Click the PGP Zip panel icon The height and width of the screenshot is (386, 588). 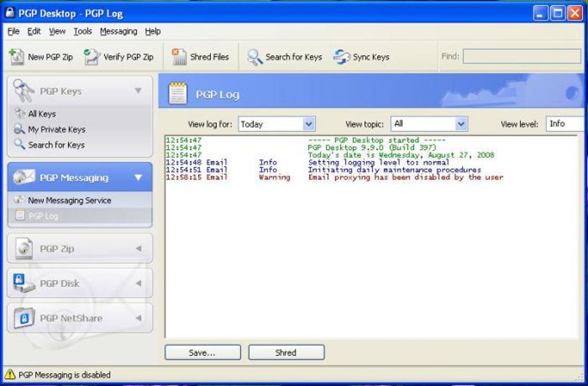[x=24, y=248]
